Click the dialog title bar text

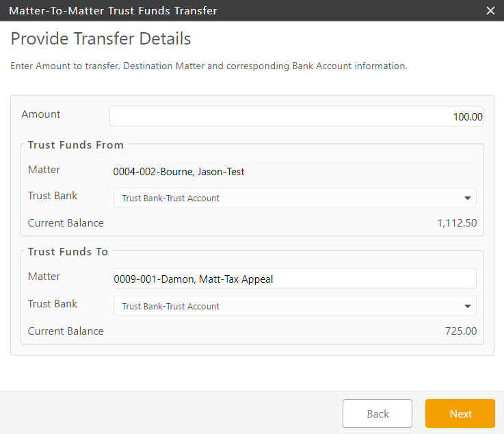[x=113, y=10]
